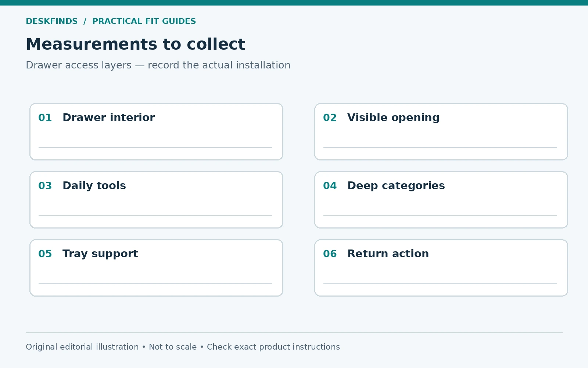
Task: Select the 'Tray support' card title
Action: click(x=100, y=254)
